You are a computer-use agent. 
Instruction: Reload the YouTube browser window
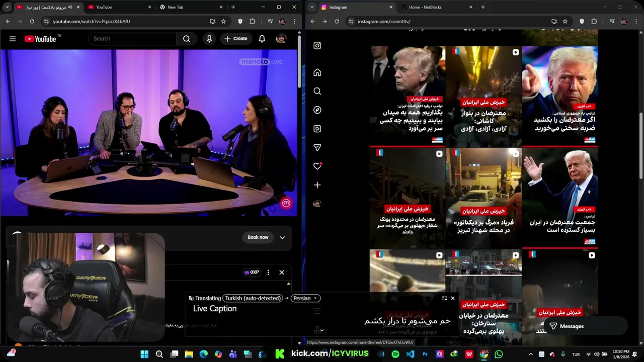pos(32,22)
